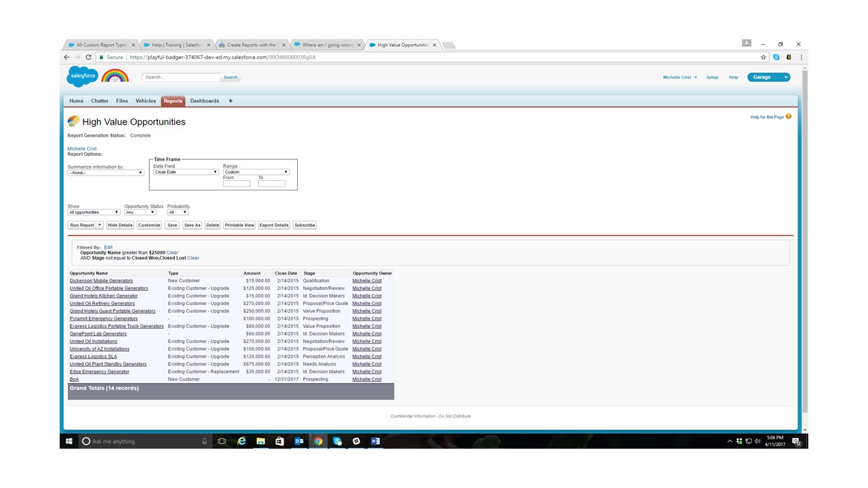Open the Help for this Page link

pos(767,117)
